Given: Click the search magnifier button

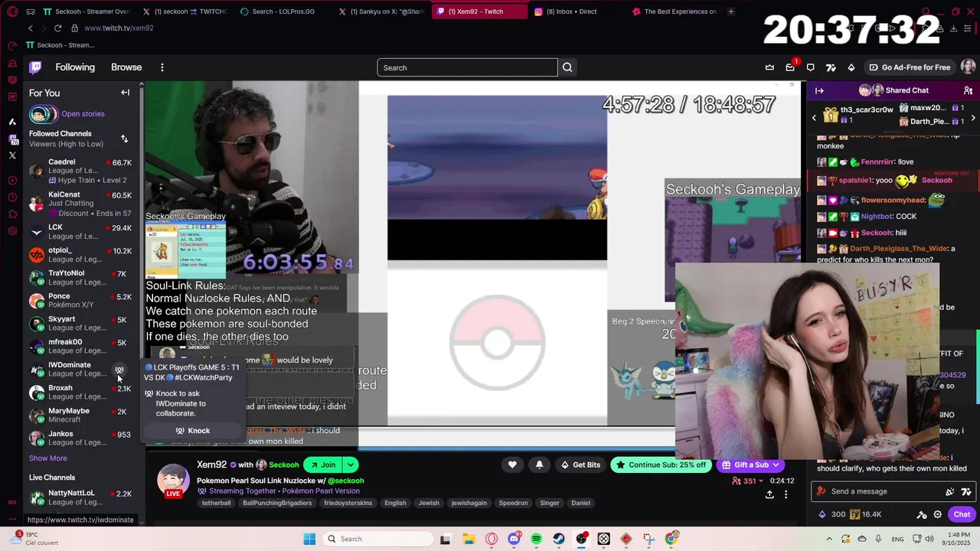Looking at the screenshot, I should point(567,67).
